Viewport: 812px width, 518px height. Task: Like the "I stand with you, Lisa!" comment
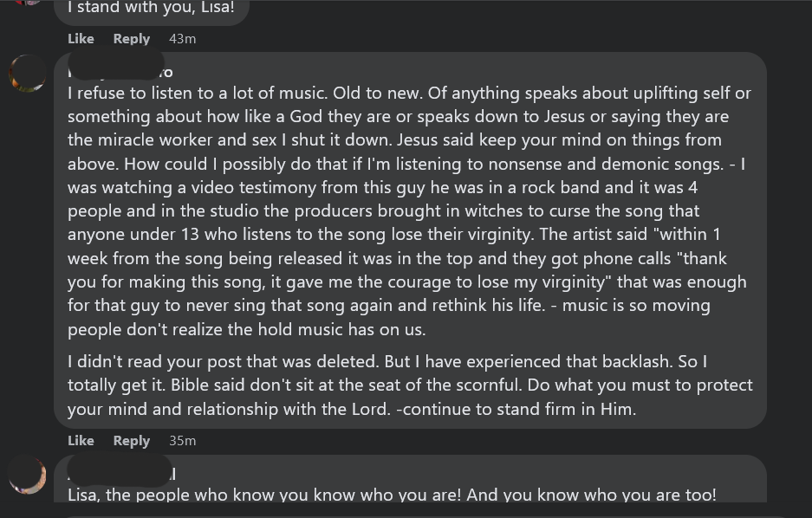click(x=81, y=39)
